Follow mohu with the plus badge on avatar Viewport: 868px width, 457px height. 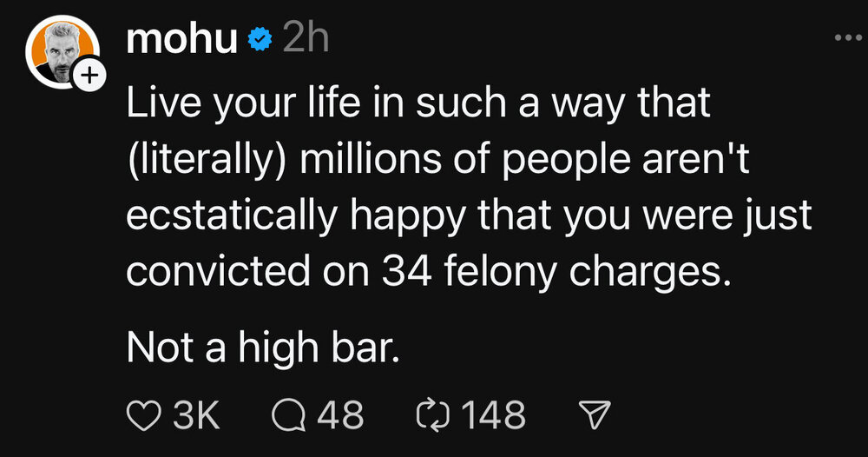[89, 76]
